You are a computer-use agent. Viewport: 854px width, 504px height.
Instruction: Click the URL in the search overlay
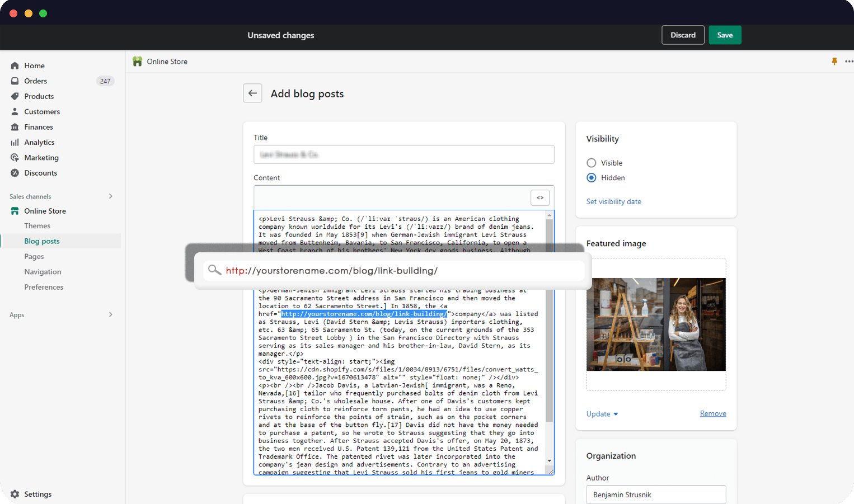tap(332, 271)
